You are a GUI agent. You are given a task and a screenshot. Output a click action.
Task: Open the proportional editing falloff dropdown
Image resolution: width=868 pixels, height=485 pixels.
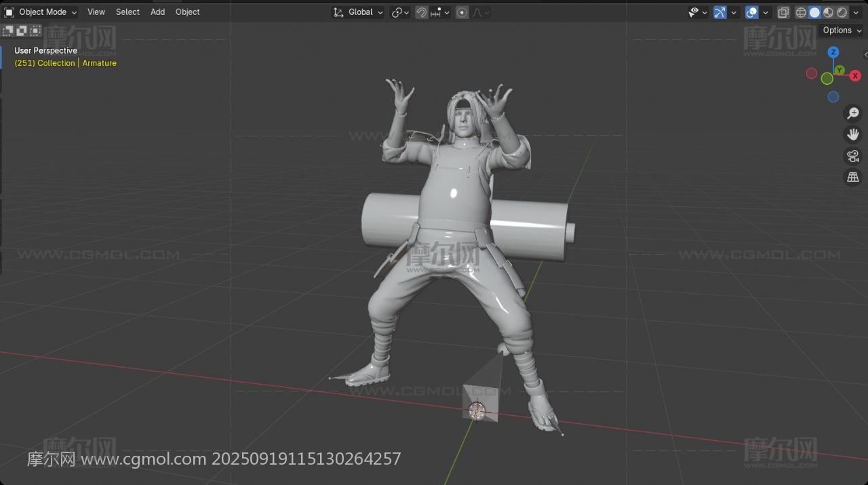(481, 12)
